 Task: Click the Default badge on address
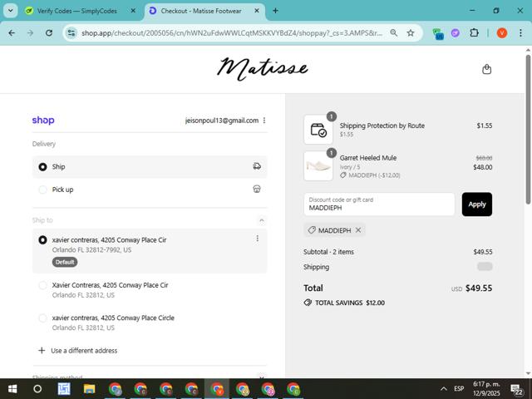pos(65,262)
